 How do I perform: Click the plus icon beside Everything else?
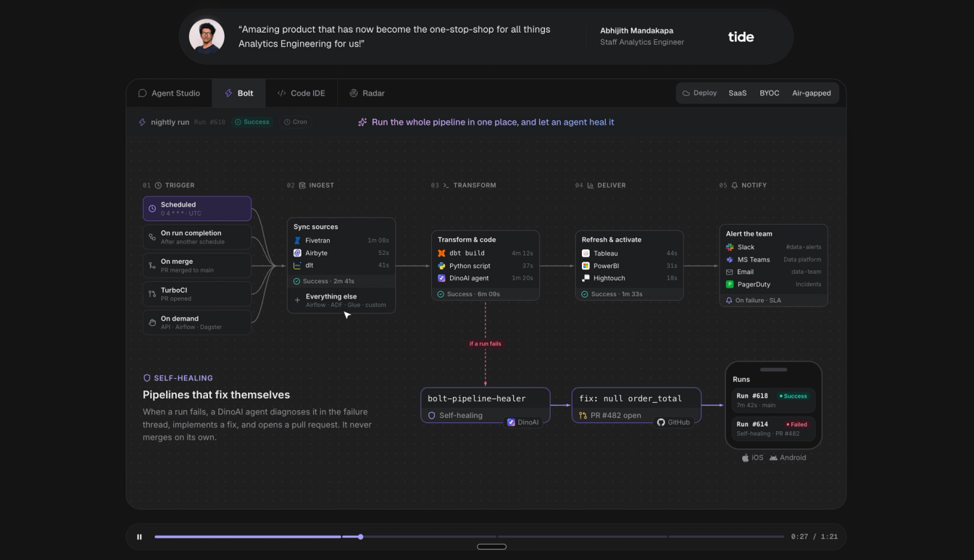point(297,300)
